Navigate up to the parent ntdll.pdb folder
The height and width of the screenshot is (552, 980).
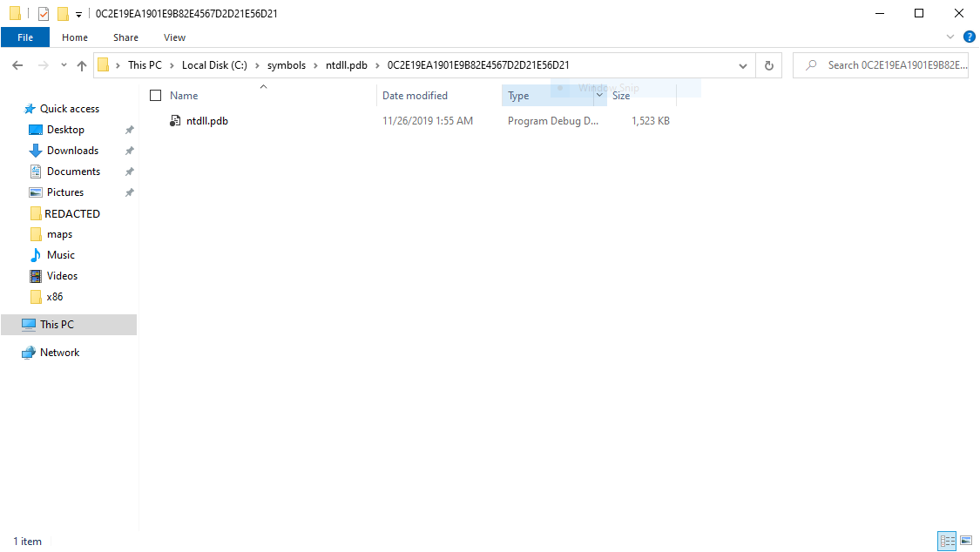pos(82,64)
